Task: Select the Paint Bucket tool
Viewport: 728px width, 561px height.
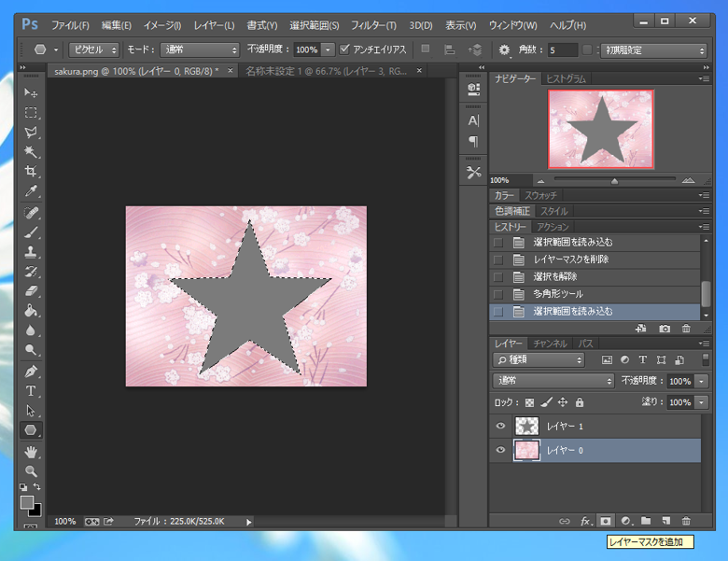Action: [31, 311]
